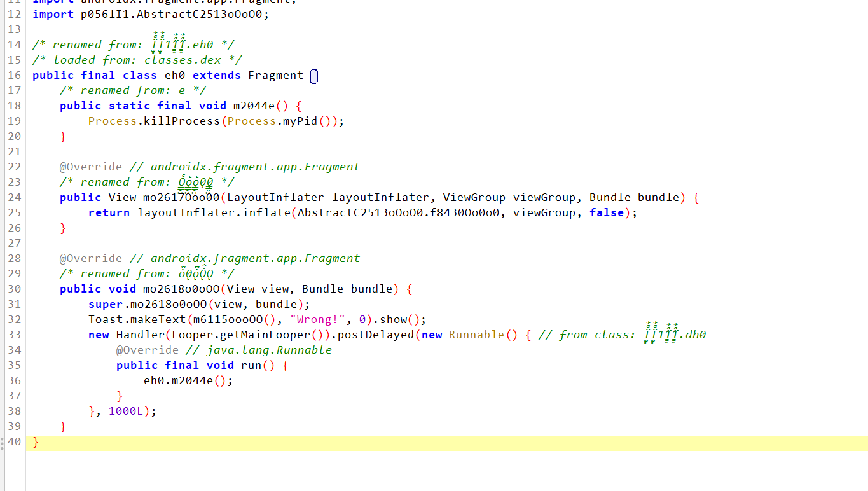
Task: Click the closing brace on highlighted line 40
Action: [x=36, y=441]
